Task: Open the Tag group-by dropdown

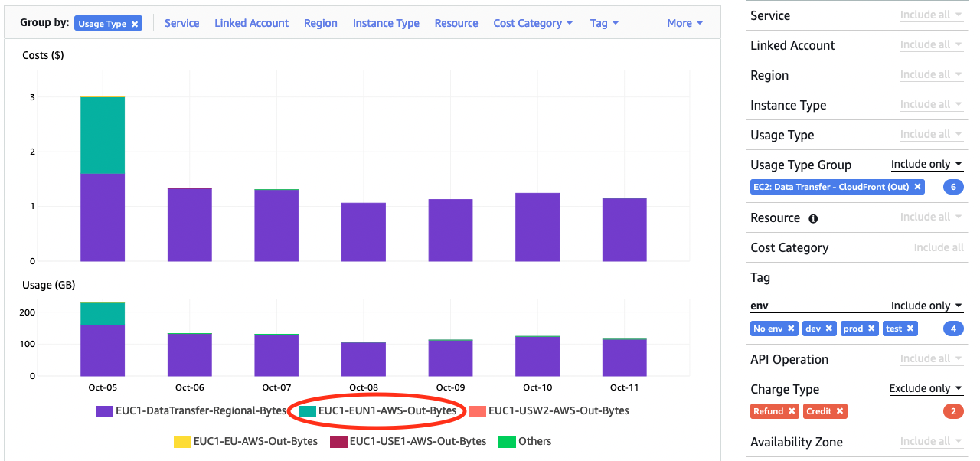Action: tap(604, 23)
